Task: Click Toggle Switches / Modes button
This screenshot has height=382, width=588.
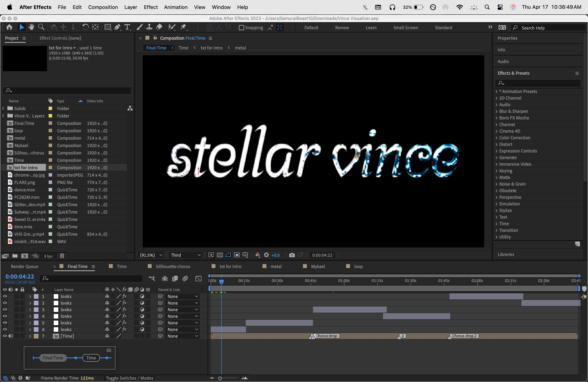Action: (129, 378)
